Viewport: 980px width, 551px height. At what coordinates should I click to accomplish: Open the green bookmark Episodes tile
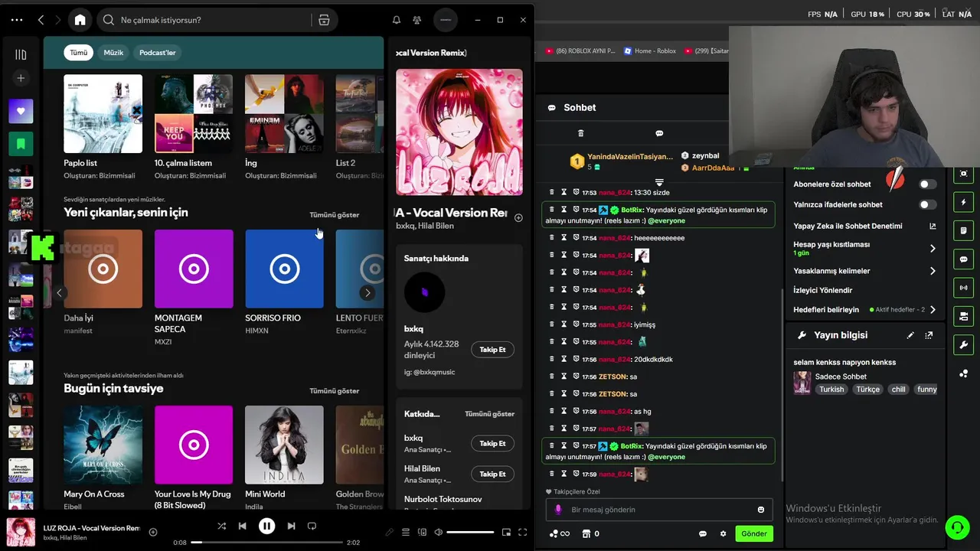click(x=21, y=143)
